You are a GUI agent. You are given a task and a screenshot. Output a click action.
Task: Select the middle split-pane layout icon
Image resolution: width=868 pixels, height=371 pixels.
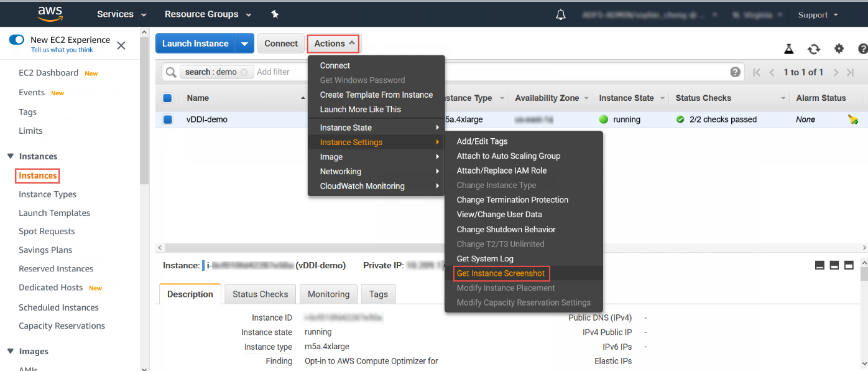834,265
